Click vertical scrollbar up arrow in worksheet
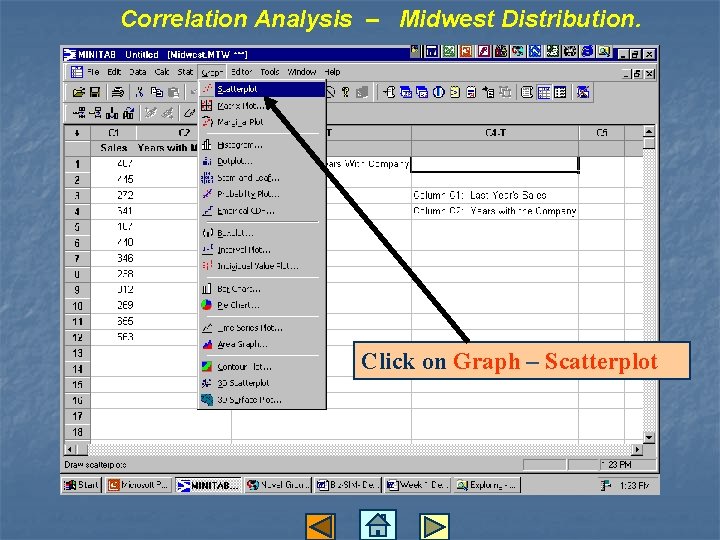 (x=649, y=132)
